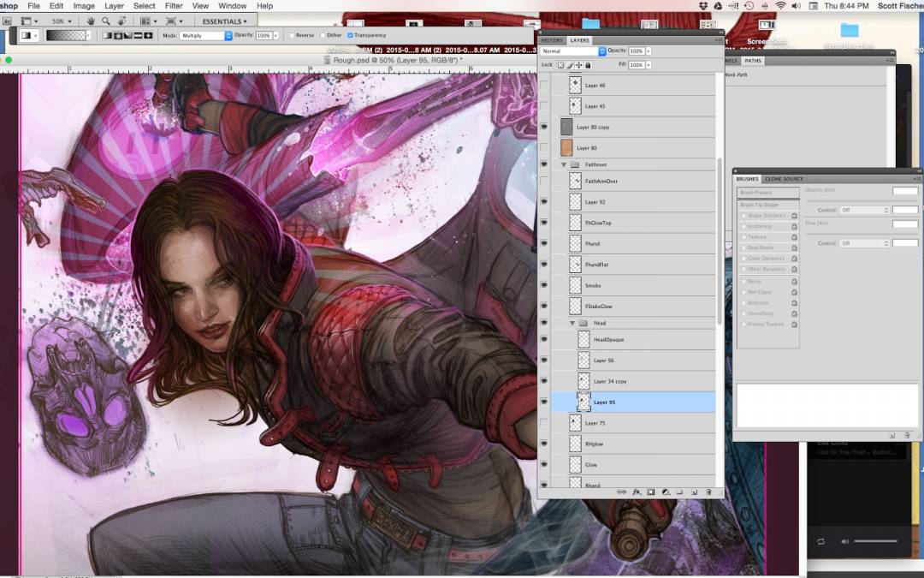Click the gradient Opacity 100% field
The width and height of the screenshot is (924, 578).
click(x=264, y=35)
